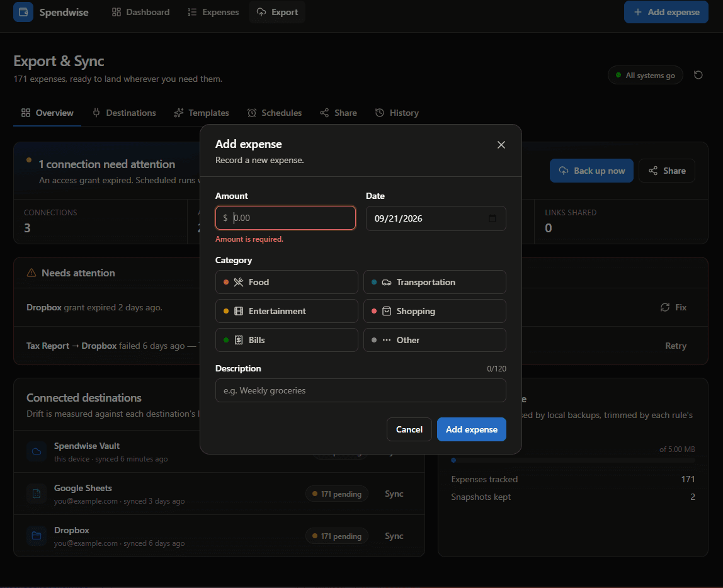Click the Share button next to Back up now
The height and width of the screenshot is (588, 723).
tap(667, 171)
